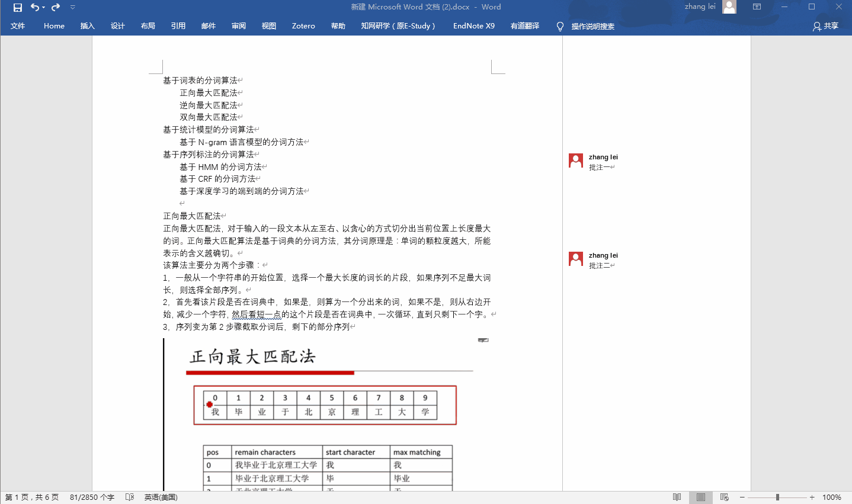Click language indicator 英语(美国)
The width and height of the screenshot is (852, 504).
(x=161, y=497)
